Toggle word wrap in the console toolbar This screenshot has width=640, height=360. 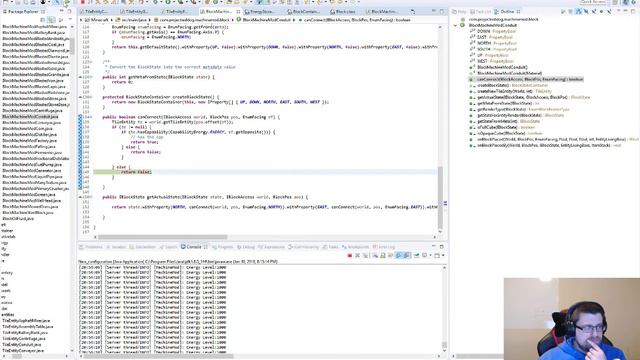(391, 256)
